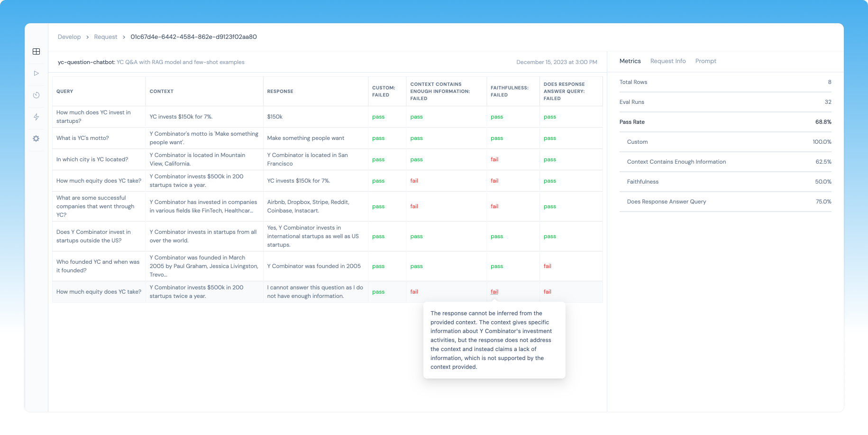Viewport: 868px width, 435px height.
Task: Click the fail result under Does Response Answer Query
Action: tap(548, 266)
